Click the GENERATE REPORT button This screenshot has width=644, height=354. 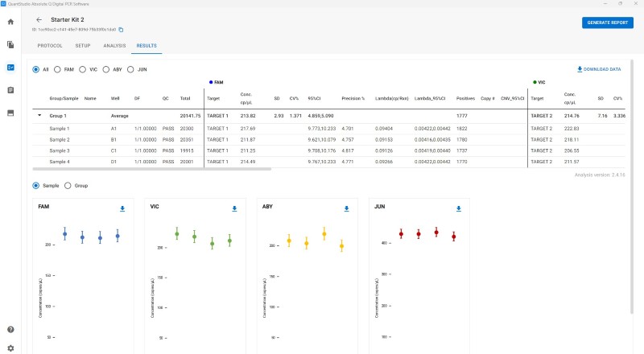tap(608, 23)
